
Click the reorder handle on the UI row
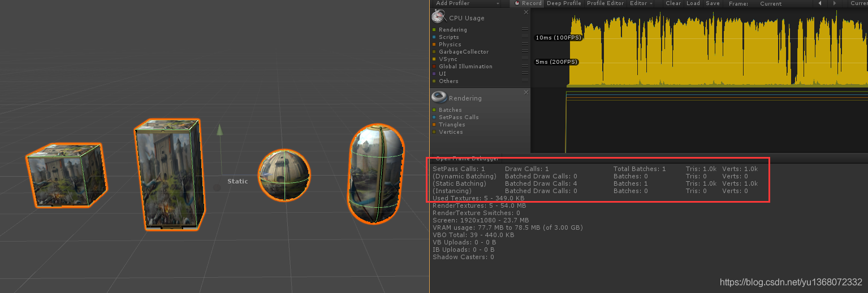[x=525, y=74]
